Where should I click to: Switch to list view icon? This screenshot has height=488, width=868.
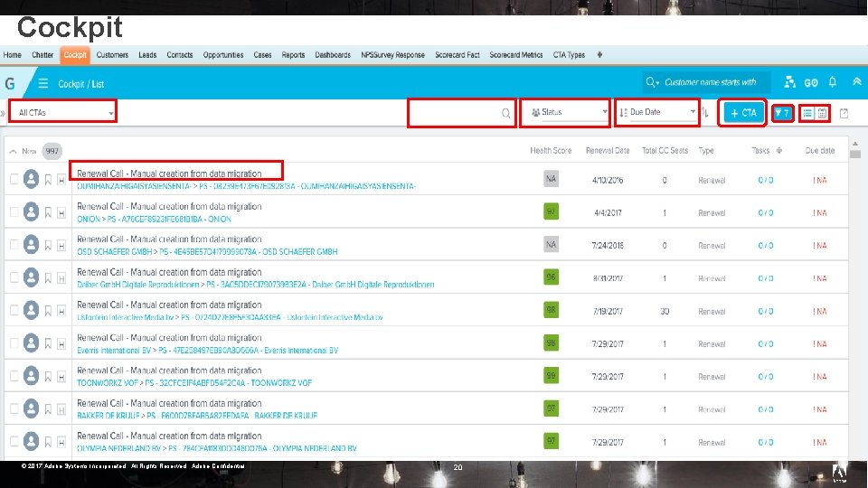pos(807,113)
